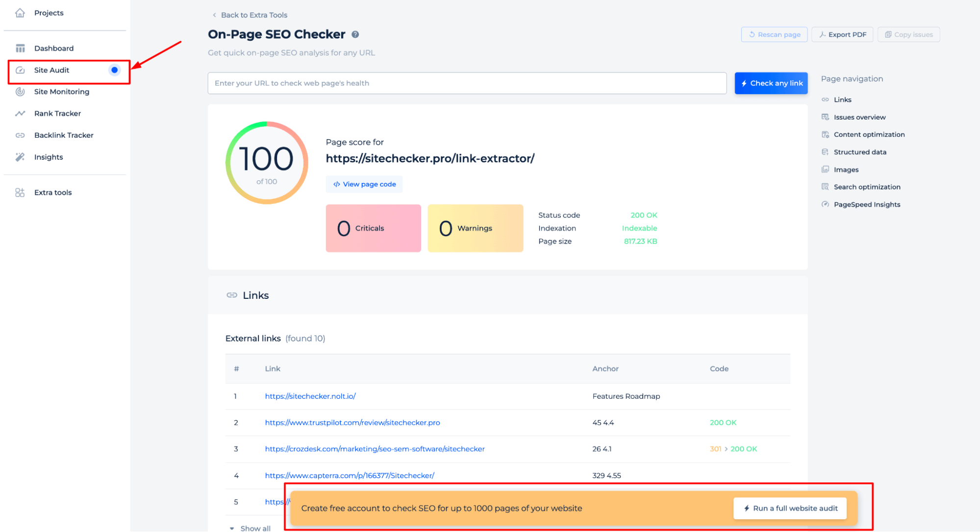Click the Code column header
Screen dimensions: 980x532
click(719, 369)
